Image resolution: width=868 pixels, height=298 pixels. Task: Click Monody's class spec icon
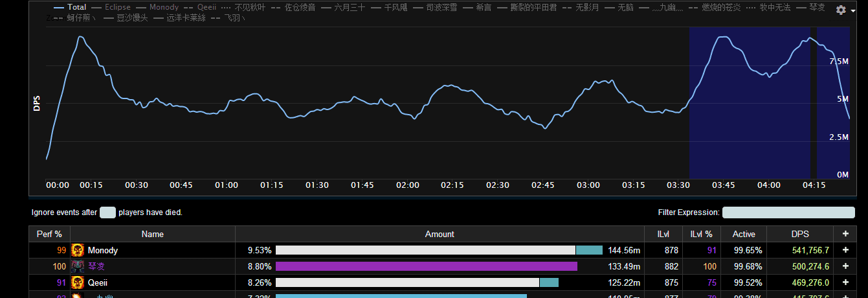(x=78, y=250)
